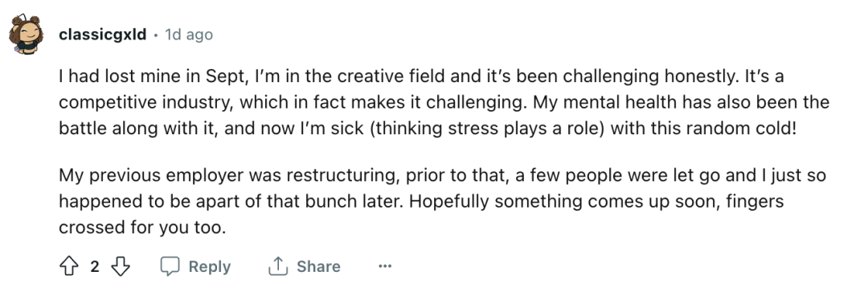This screenshot has height=296, width=868.
Task: Downvote the classicgxld comment
Action: pyautogui.click(x=120, y=266)
